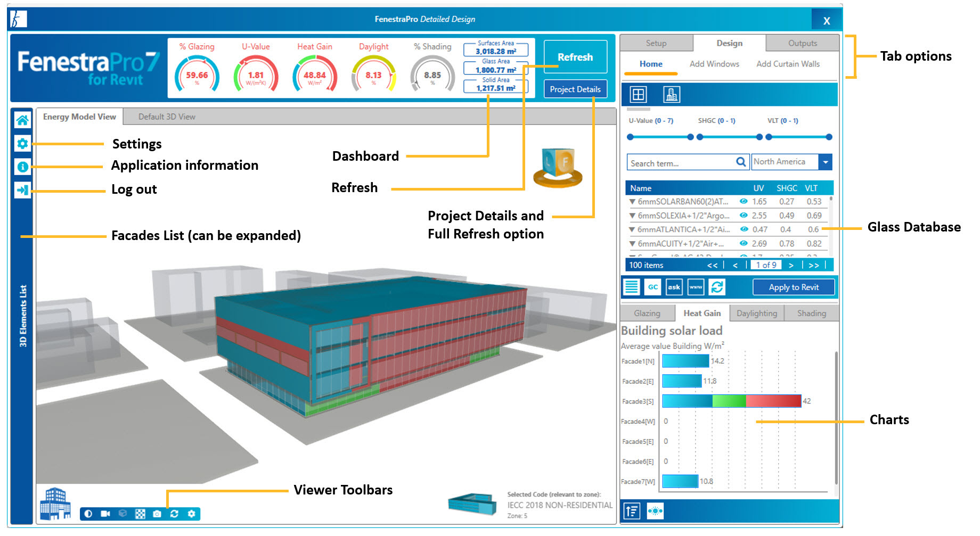Click the building icon under the Home tab
The width and height of the screenshot is (980, 536).
[672, 95]
